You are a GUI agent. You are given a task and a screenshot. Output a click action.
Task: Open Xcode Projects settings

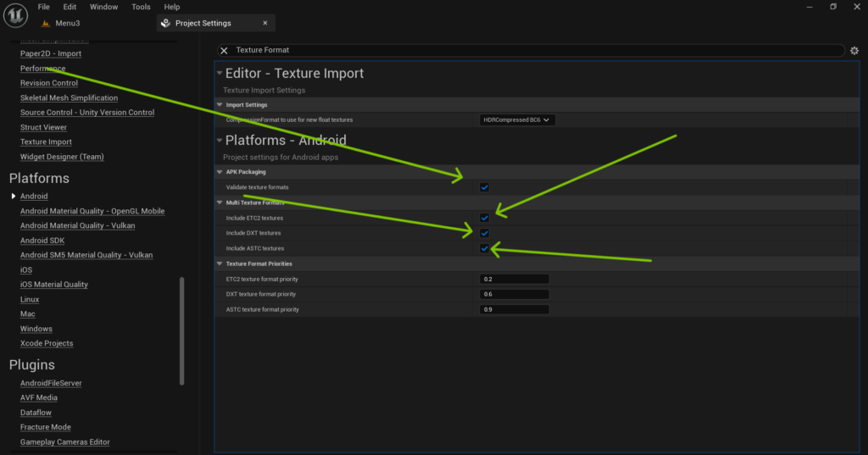[x=47, y=343]
